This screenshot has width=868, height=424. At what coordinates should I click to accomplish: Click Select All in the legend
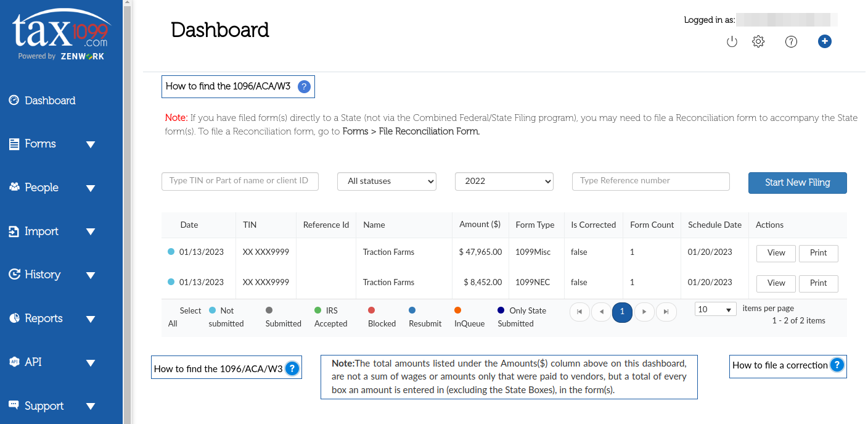(184, 317)
